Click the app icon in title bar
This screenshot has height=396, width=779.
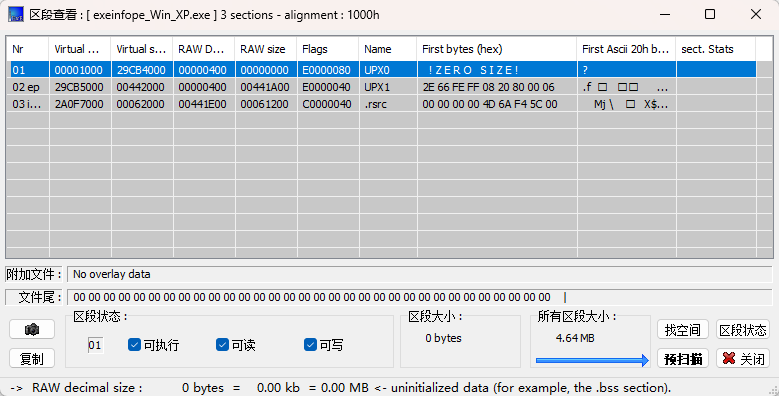[x=16, y=14]
